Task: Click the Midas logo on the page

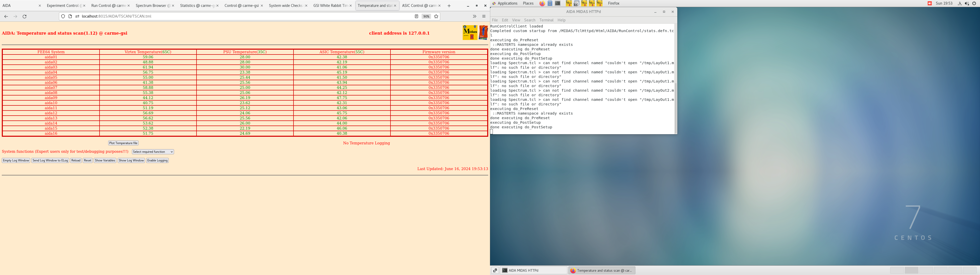Action: tap(470, 33)
